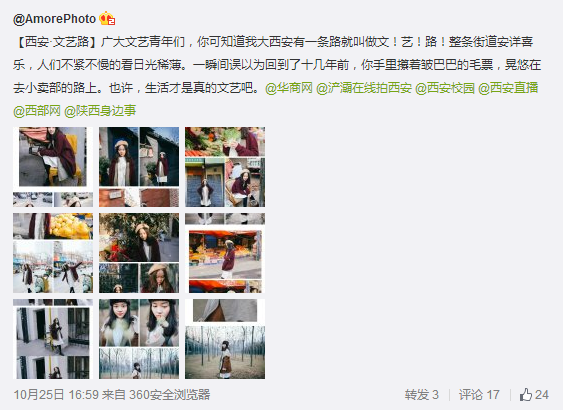This screenshot has width=563, height=410.
Task: Open the @AmorePhoto profile link
Action: pos(54,19)
